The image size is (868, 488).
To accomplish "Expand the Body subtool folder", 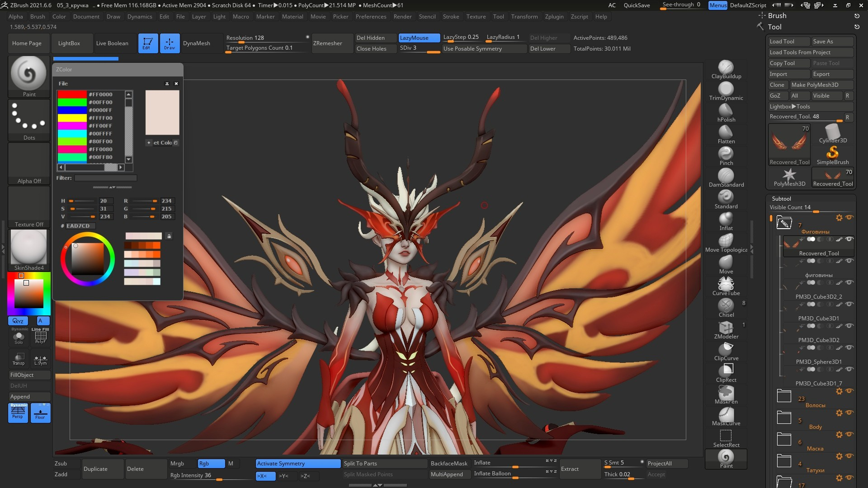I will (784, 418).
